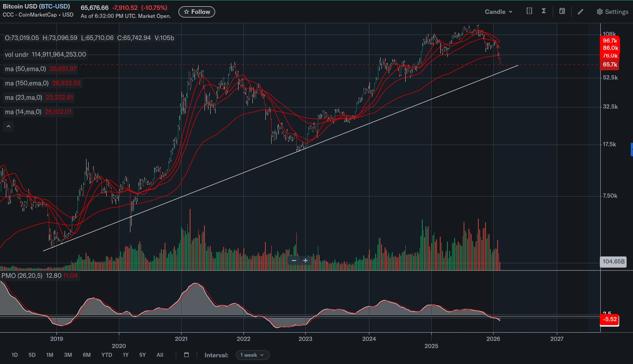Zoom out the chart with minus button
The image size is (633, 364).
[294, 261]
